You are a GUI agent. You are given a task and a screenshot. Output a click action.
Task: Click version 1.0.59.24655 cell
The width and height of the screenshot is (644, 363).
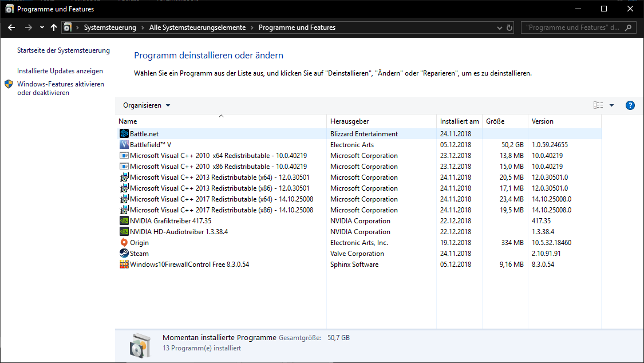click(550, 144)
